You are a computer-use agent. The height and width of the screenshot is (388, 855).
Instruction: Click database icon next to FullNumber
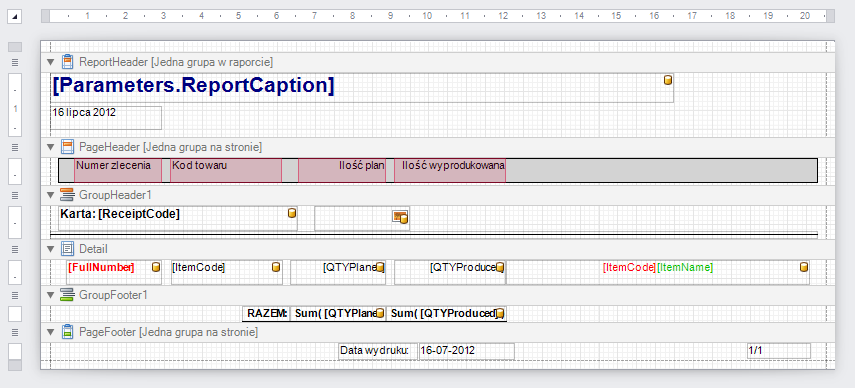pos(156,267)
